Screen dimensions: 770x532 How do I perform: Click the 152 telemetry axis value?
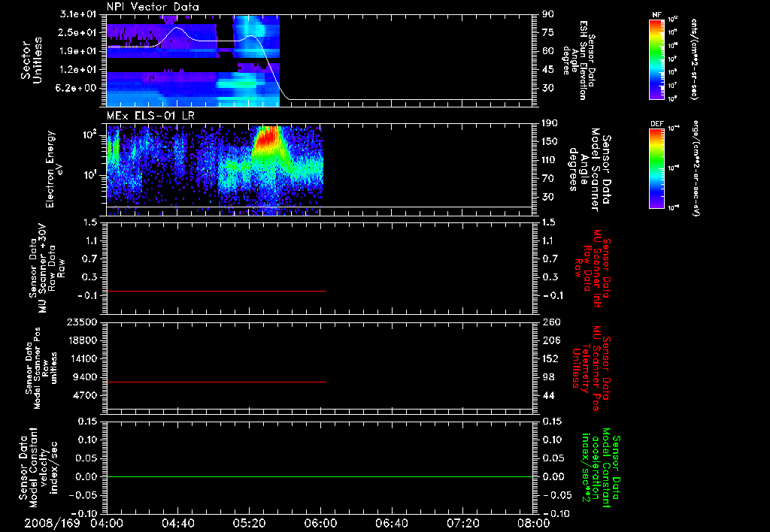[550, 358]
